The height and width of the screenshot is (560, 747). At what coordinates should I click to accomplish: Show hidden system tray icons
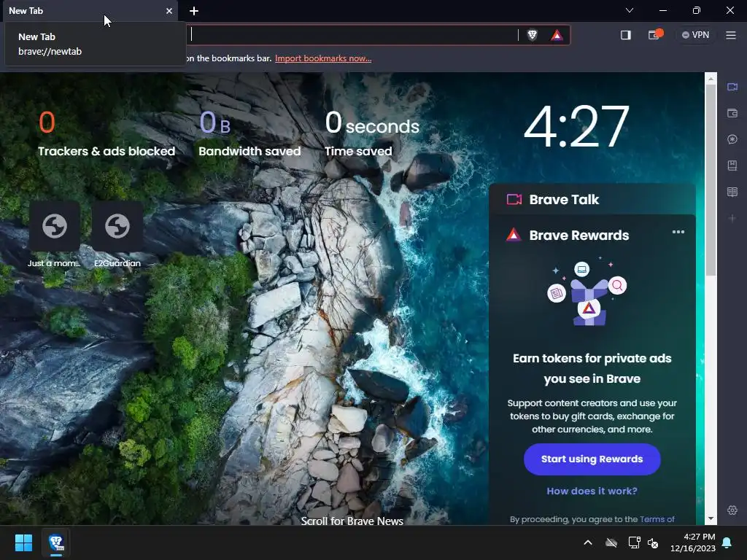pyautogui.click(x=588, y=542)
